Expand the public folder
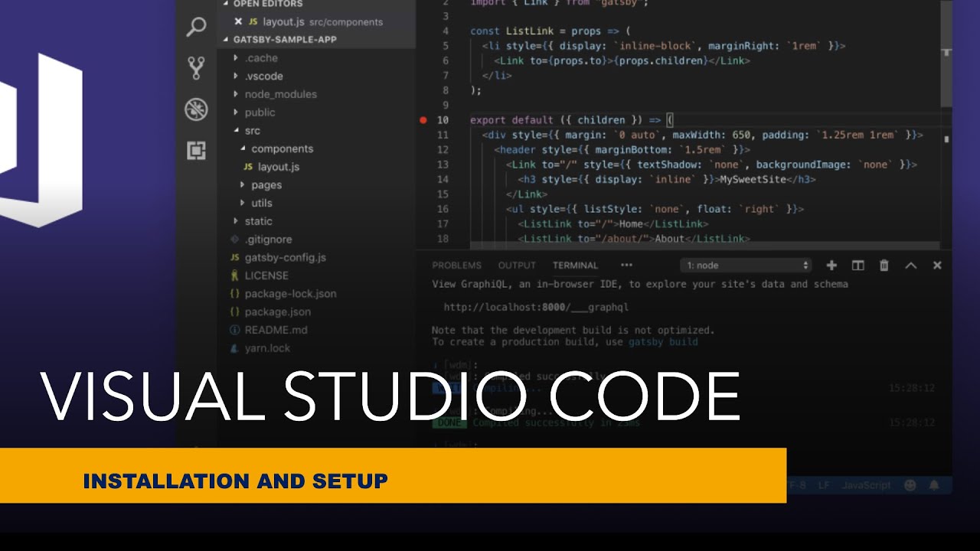 236,112
